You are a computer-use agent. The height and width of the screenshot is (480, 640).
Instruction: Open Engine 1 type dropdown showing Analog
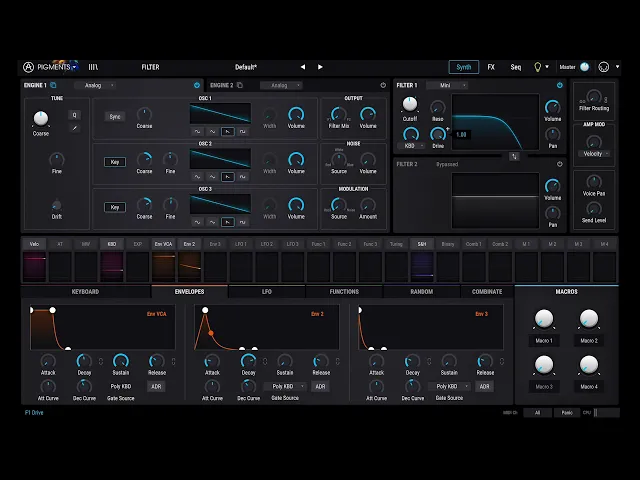(x=95, y=85)
